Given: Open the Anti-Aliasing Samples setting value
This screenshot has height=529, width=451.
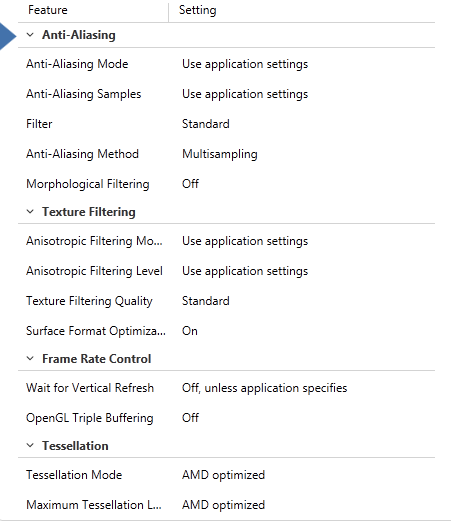Looking at the screenshot, I should (x=245, y=94).
